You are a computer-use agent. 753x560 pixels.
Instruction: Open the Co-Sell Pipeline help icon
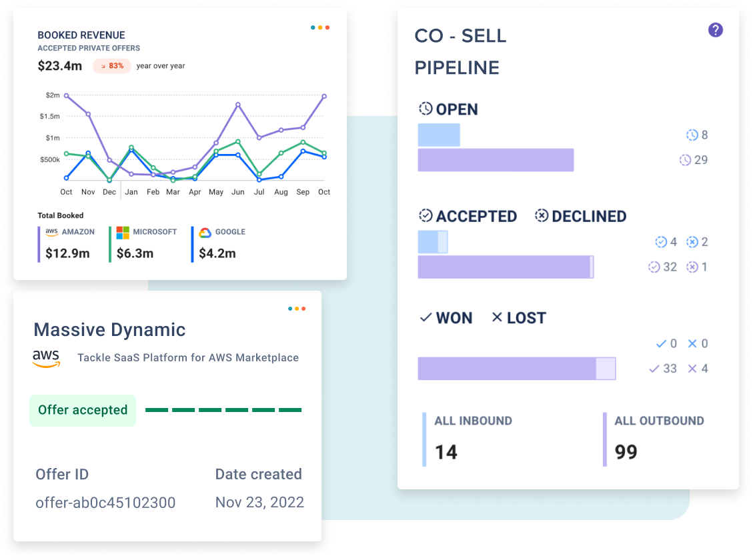(x=715, y=30)
